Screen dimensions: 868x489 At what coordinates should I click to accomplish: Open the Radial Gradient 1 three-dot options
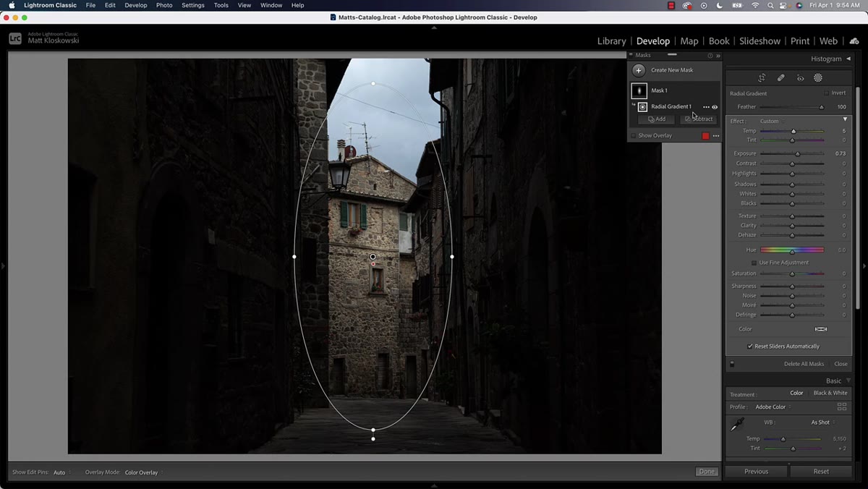(x=706, y=107)
